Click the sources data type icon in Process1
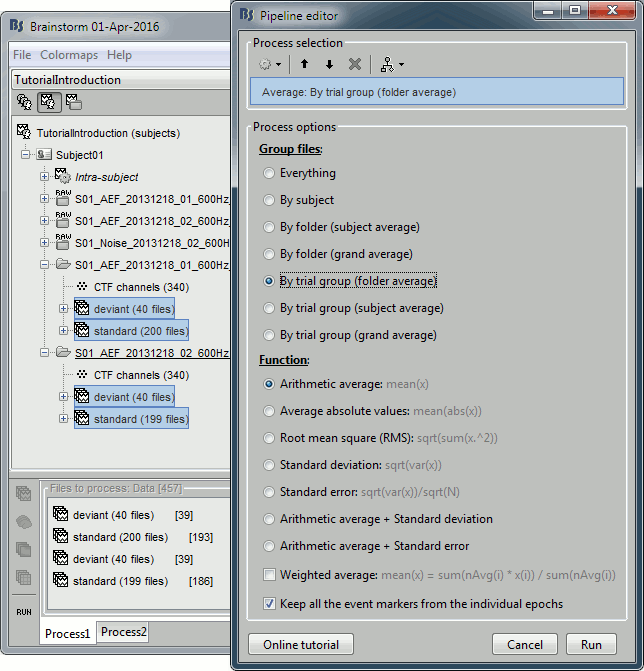Viewport: 644px width, 671px height. pos(23,522)
